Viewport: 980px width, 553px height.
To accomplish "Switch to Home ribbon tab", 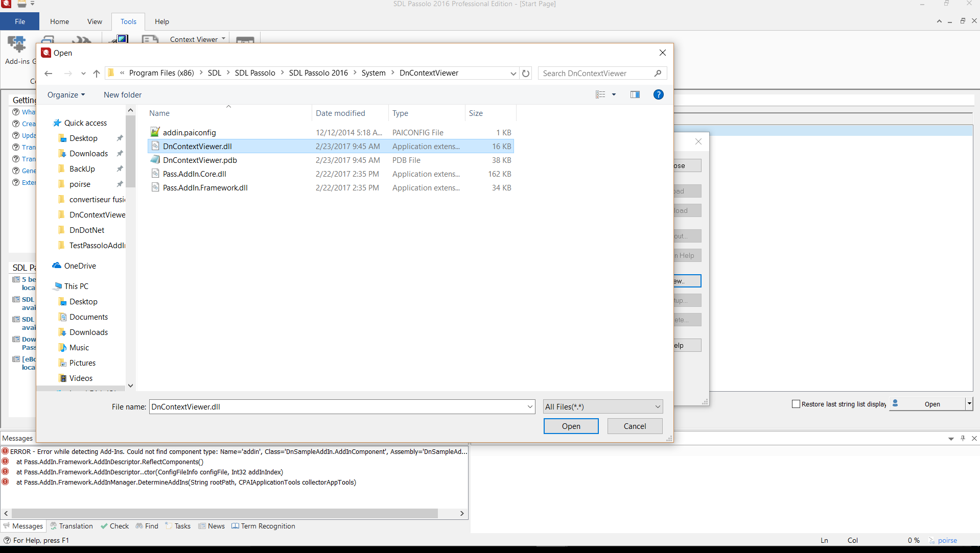I will pyautogui.click(x=59, y=21).
